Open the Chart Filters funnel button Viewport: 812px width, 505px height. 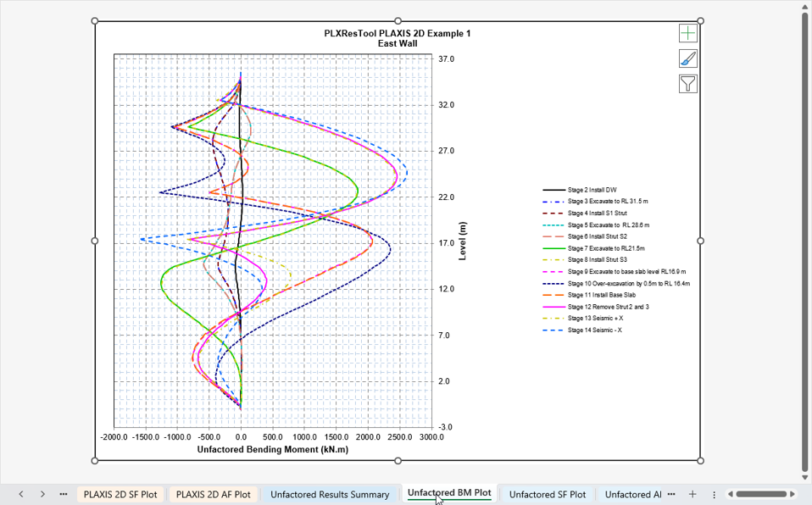pos(687,84)
